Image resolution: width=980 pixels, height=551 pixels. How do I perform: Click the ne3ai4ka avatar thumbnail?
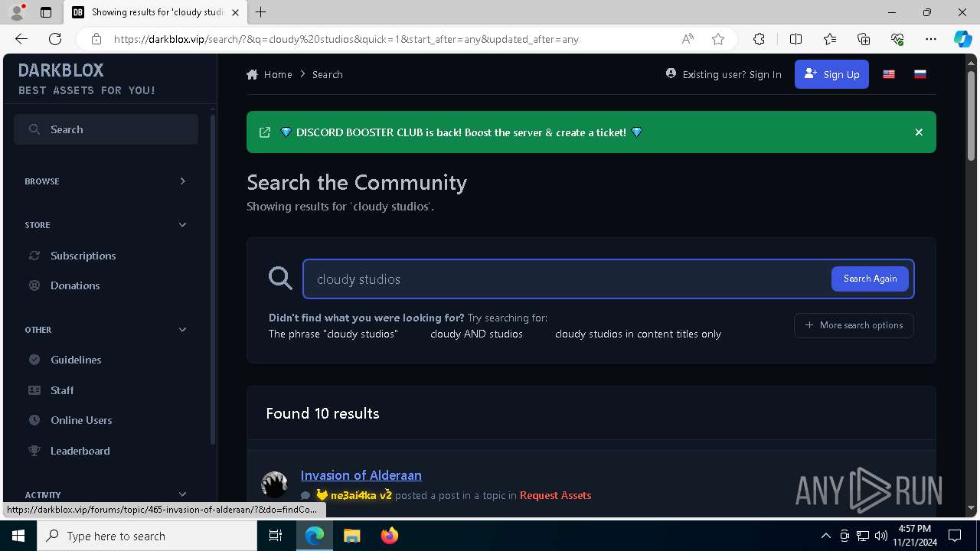[274, 484]
